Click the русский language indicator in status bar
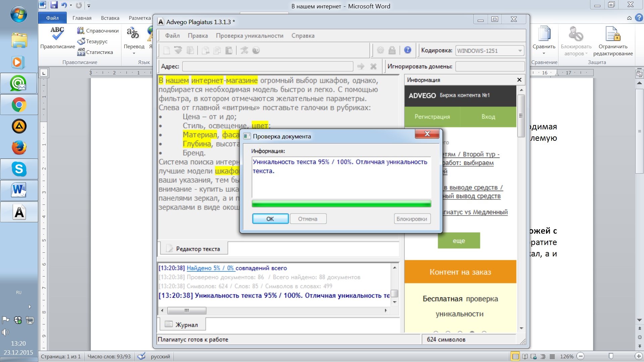Screen dimensions: 644x362 160,357
